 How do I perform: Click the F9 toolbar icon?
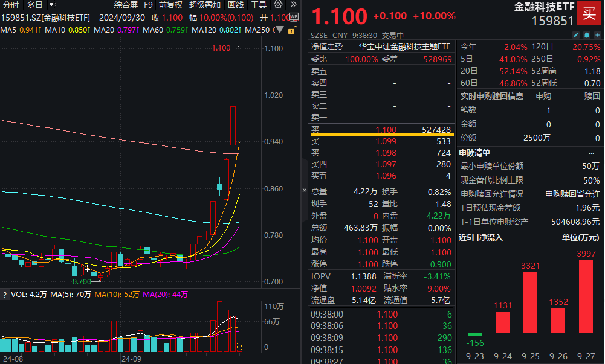(149, 4)
